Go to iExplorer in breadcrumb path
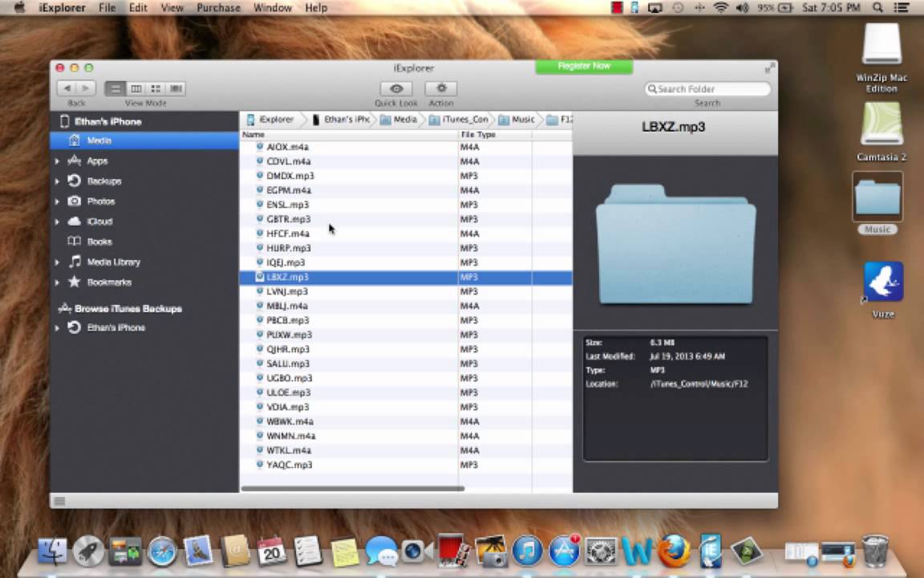The width and height of the screenshot is (924, 578). coord(269,120)
